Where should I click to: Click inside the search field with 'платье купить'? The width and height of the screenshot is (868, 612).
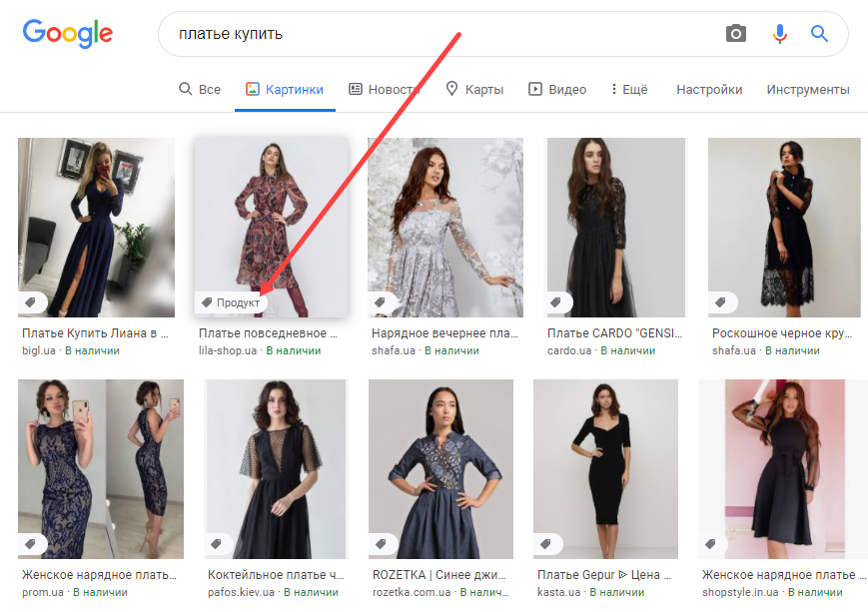point(300,33)
